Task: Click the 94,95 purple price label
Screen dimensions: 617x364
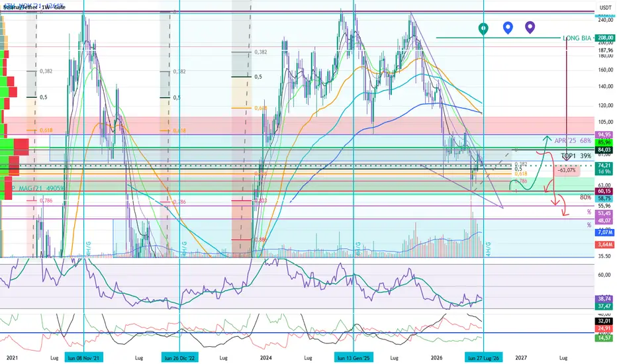Action: 605,134
